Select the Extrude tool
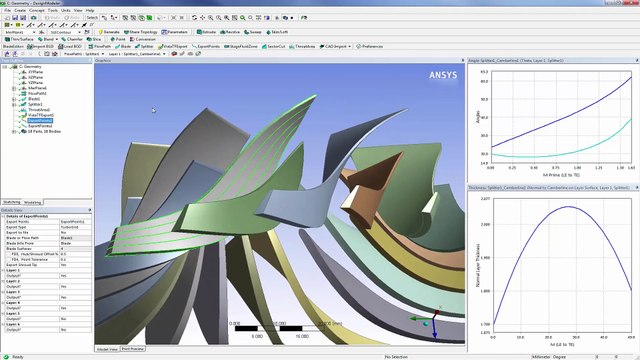Screen dimensions: 640x360 click(x=207, y=32)
